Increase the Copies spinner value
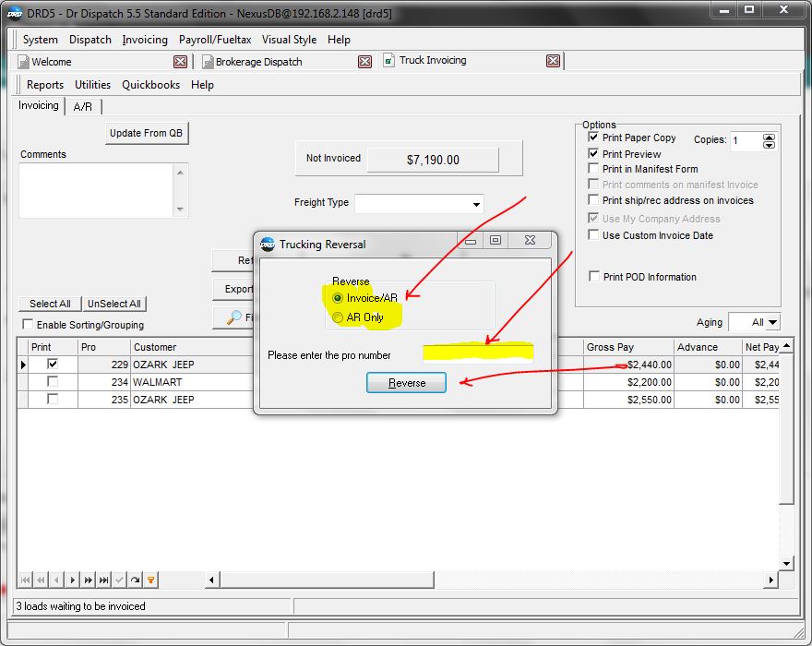Image resolution: width=812 pixels, height=646 pixels. click(769, 138)
